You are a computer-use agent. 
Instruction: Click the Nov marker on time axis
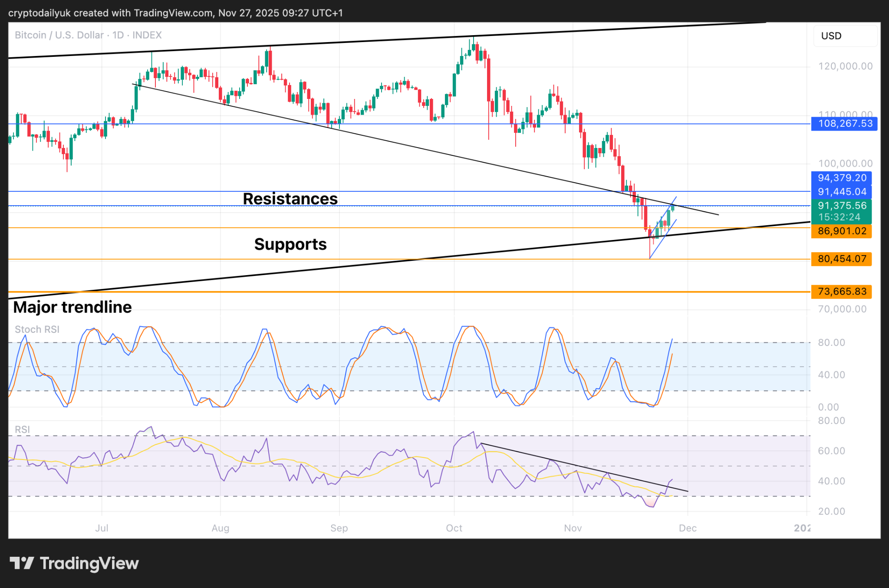tap(573, 528)
